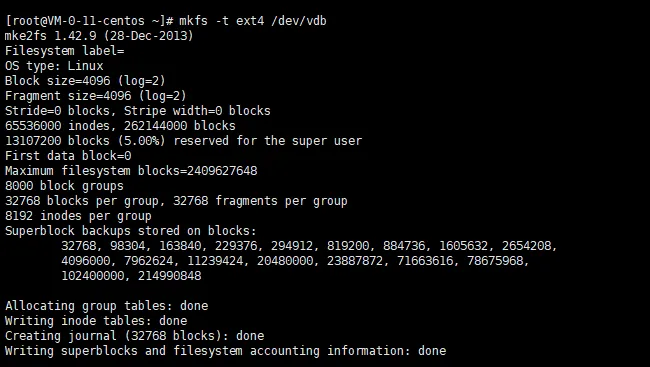This screenshot has height=367, width=650.
Task: Click the root@VM-0-11-centos shell prompt
Action: pos(89,21)
